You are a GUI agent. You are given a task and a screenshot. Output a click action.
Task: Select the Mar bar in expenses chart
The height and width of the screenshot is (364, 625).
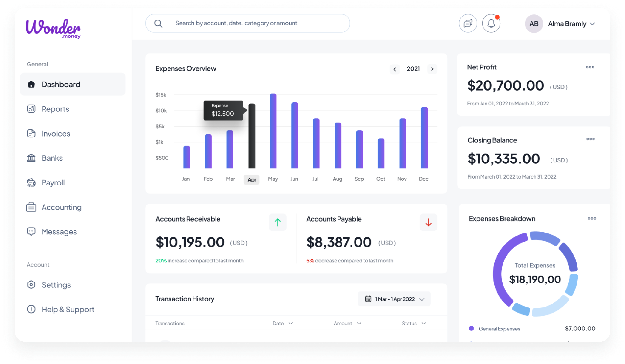[230, 149]
